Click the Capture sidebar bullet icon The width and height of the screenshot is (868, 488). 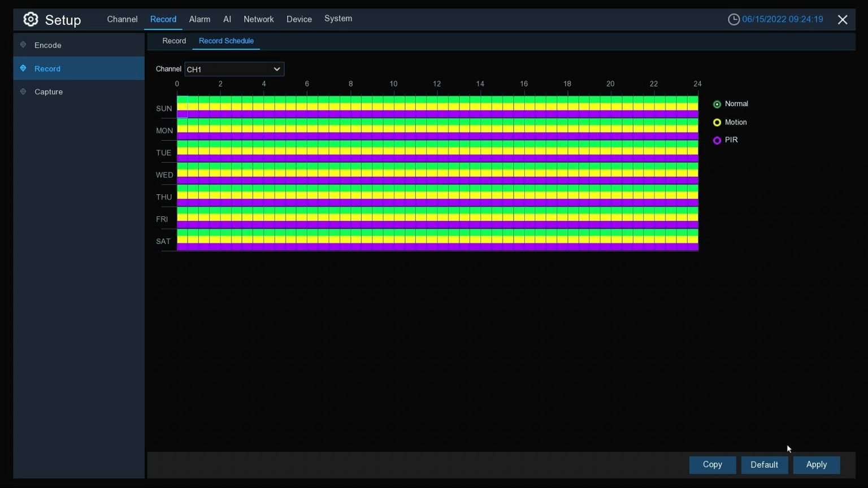point(23,91)
